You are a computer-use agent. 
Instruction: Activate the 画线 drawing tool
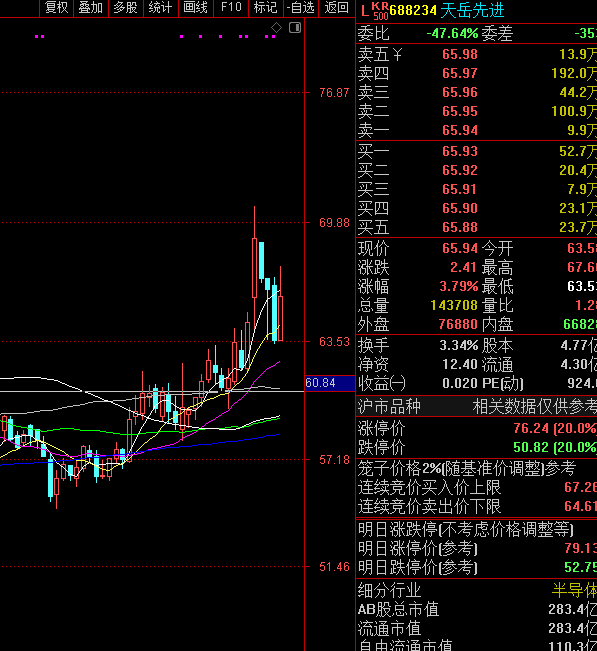(x=196, y=7)
